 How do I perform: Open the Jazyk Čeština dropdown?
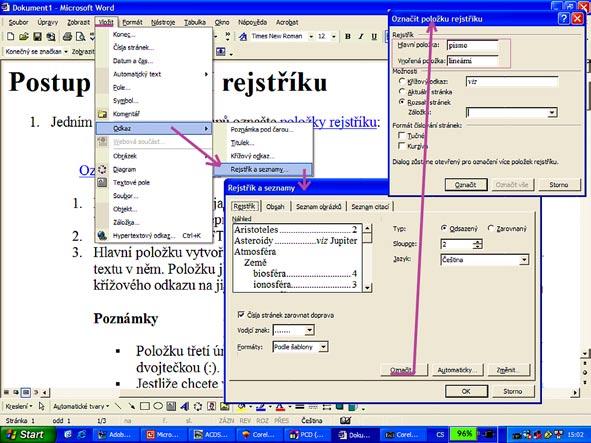524,260
